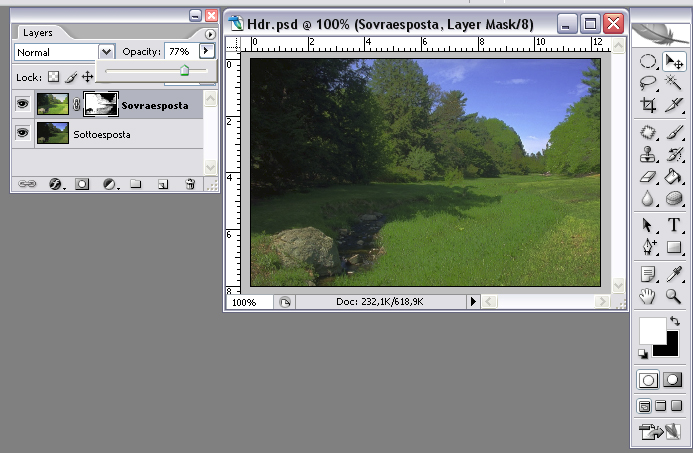Pick the Type tool
This screenshot has height=453, width=693.
[674, 225]
